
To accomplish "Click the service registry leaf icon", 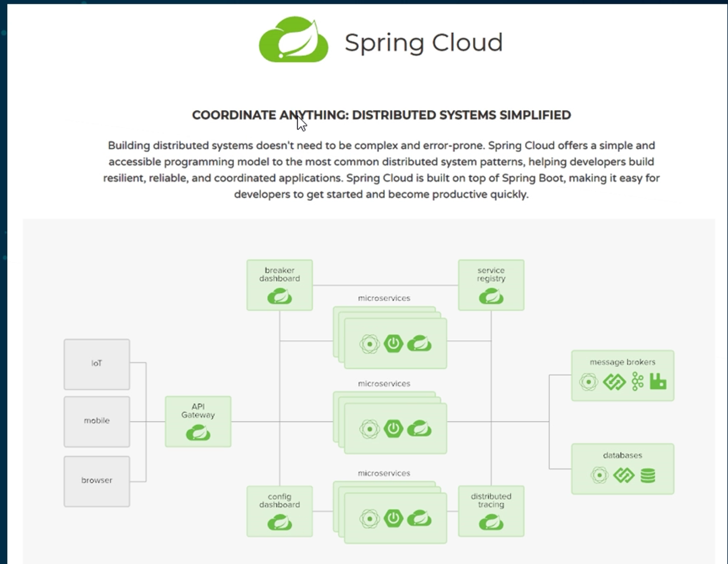I will 491,295.
